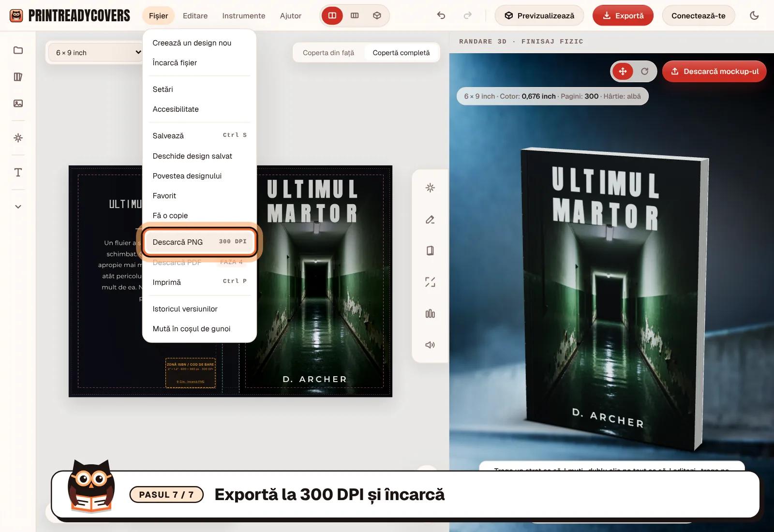Click the redo arrow icon
This screenshot has height=532, width=774.
click(467, 15)
